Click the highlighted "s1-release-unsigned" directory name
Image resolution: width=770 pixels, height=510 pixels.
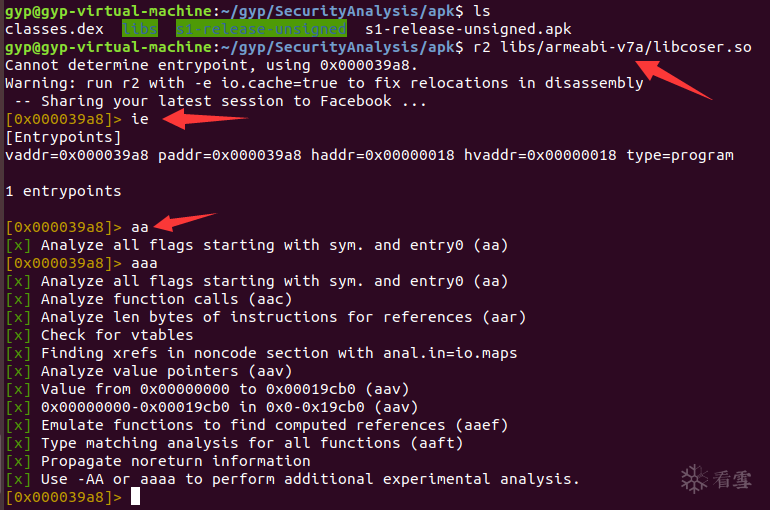point(260,29)
